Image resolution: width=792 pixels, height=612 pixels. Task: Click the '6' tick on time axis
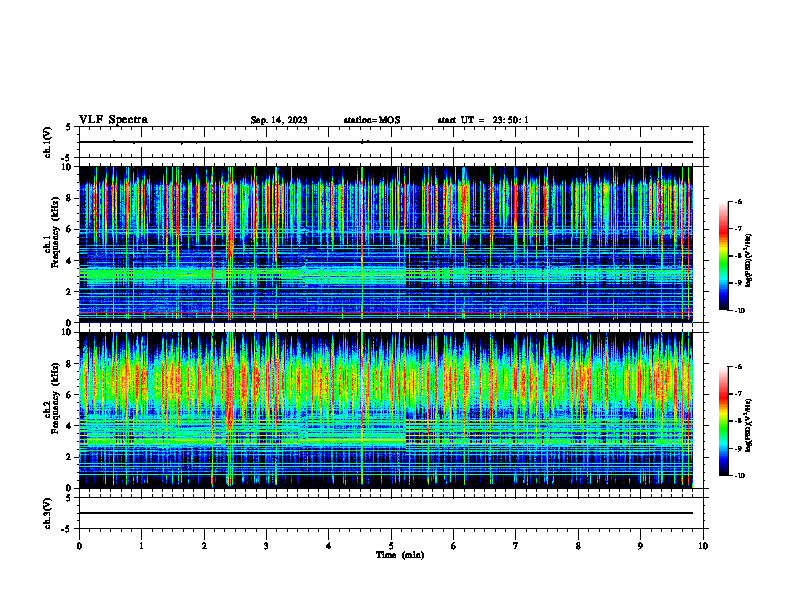(x=454, y=546)
